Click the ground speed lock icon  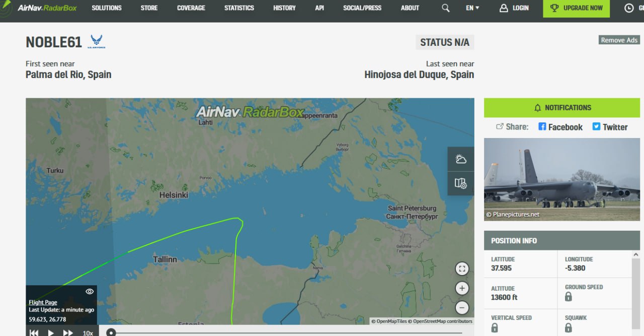(569, 297)
